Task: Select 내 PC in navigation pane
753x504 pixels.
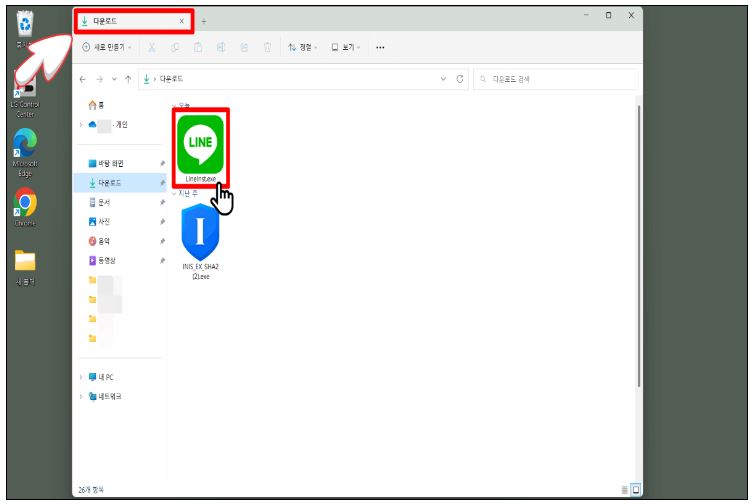Action: (x=101, y=378)
